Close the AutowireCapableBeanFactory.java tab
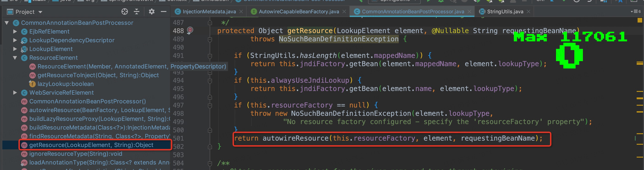Image resolution: width=644 pixels, height=170 pixels. pyautogui.click(x=344, y=11)
